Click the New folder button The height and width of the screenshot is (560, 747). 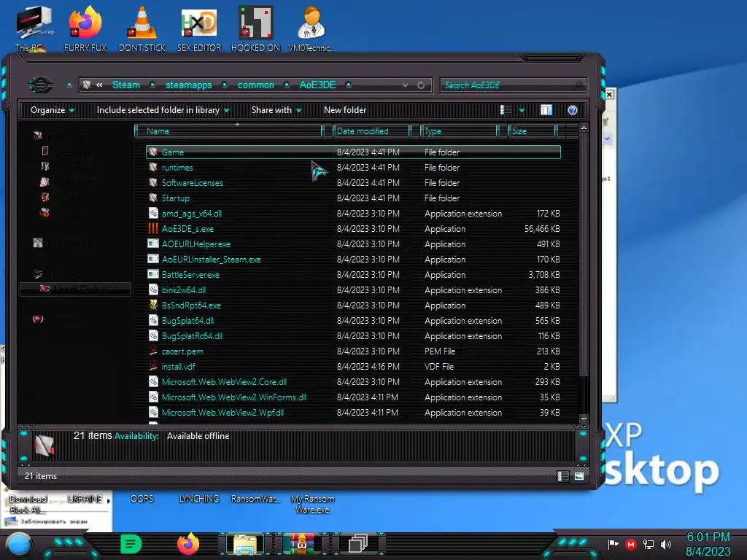click(345, 110)
